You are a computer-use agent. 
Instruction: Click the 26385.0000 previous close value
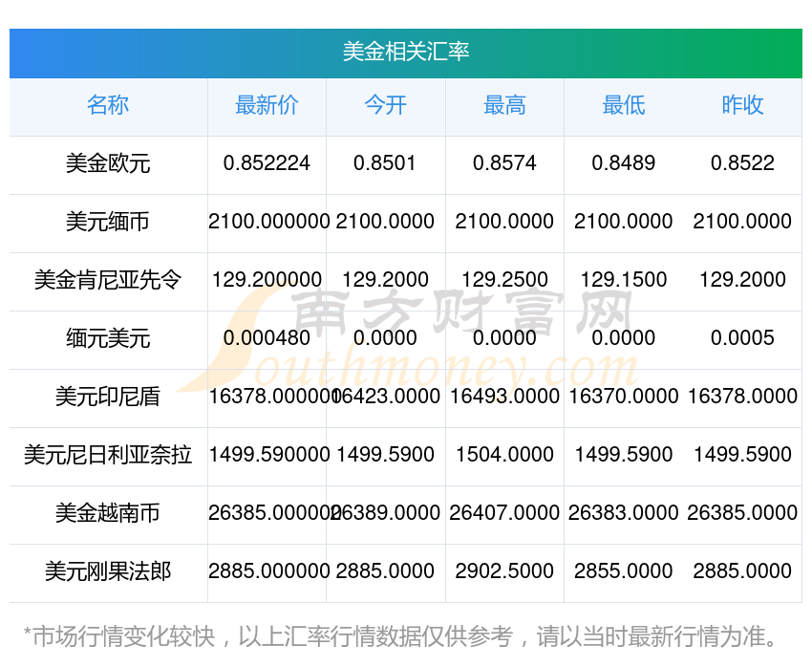pyautogui.click(x=742, y=513)
